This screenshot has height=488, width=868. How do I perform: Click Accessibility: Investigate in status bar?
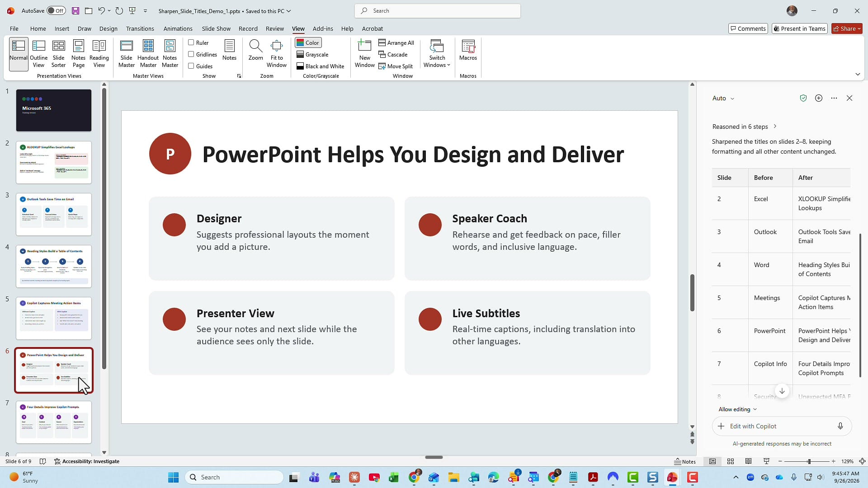tap(87, 461)
